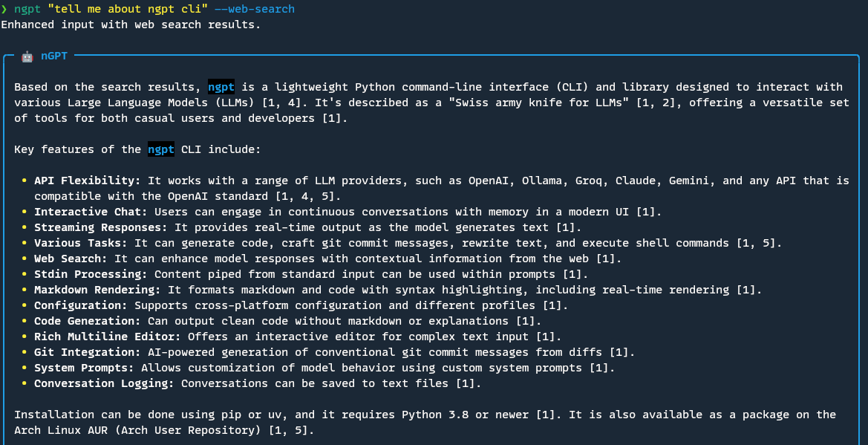Click the "Web Search:" bullet heading
Image resolution: width=868 pixels, height=445 pixels.
(71, 259)
